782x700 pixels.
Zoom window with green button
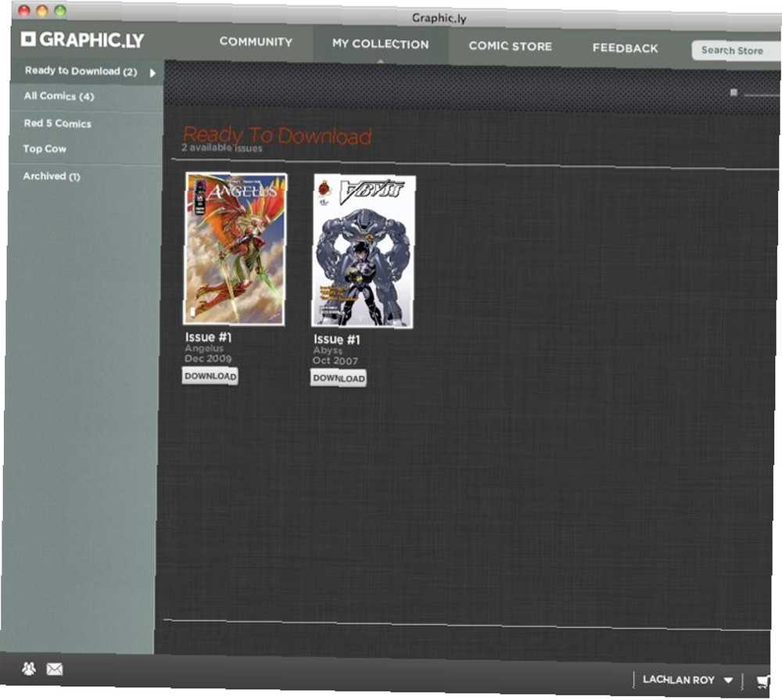pos(60,10)
